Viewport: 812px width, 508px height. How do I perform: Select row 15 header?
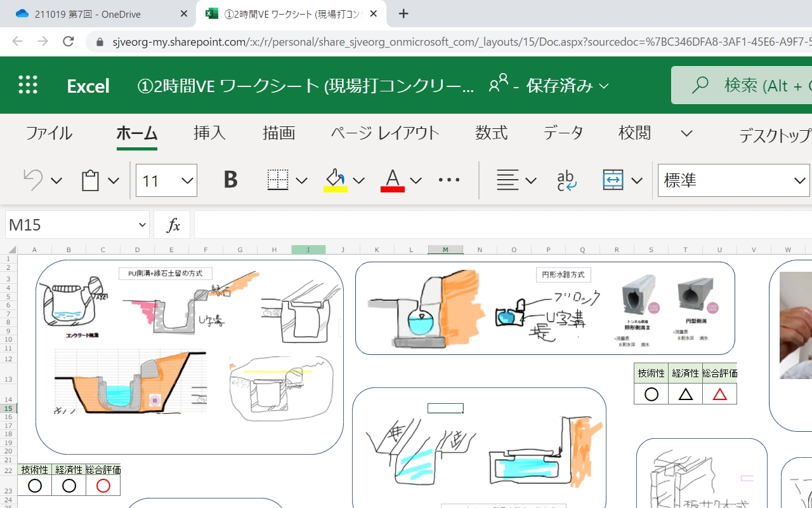pyautogui.click(x=9, y=408)
